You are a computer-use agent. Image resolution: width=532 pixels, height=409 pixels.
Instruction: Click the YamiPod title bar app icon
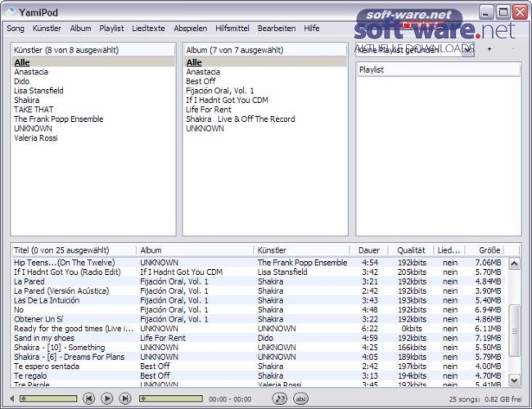click(11, 12)
